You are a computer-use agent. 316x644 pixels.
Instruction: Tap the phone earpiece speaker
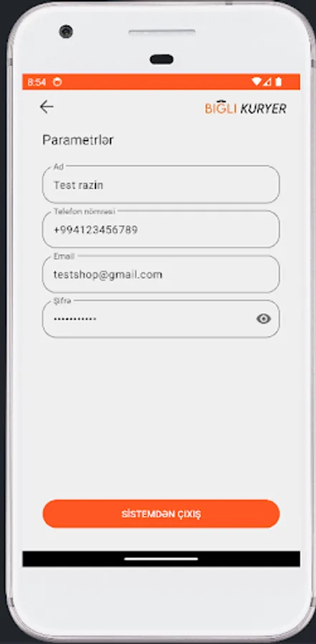162,31
